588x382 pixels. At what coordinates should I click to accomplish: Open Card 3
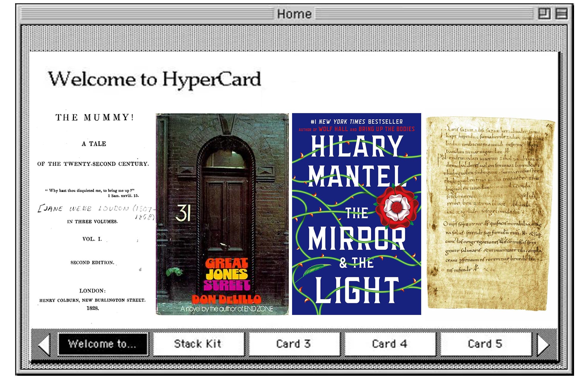[294, 344]
